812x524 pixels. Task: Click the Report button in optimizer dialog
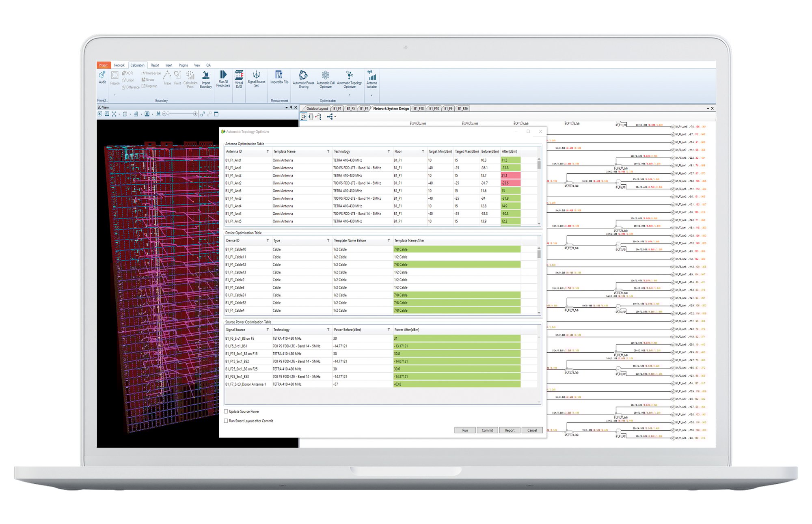tap(510, 430)
